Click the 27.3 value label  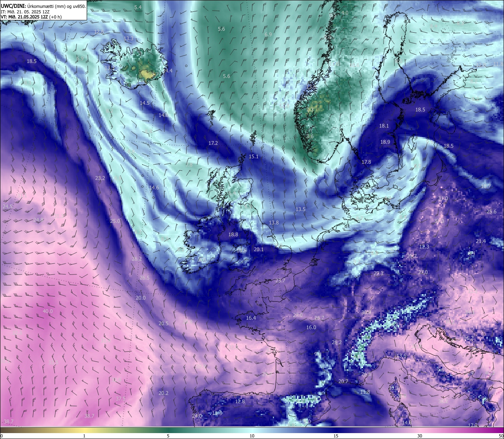(x=378, y=274)
